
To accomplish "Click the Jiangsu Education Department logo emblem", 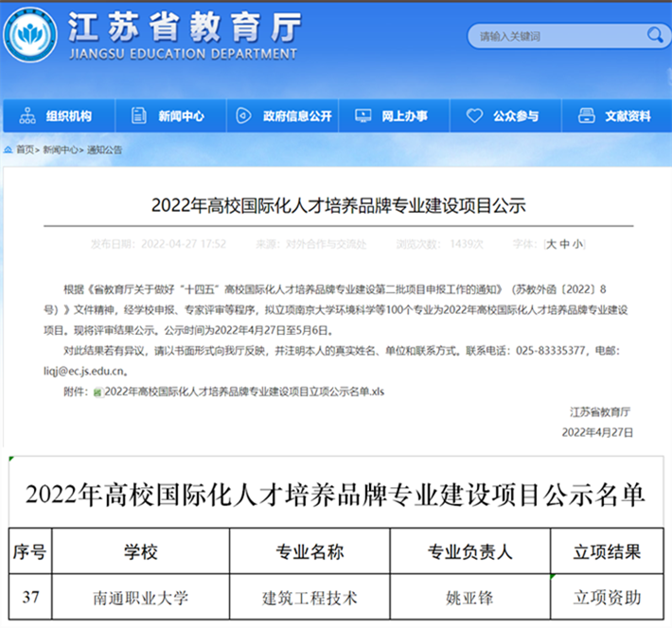I will click(x=30, y=35).
